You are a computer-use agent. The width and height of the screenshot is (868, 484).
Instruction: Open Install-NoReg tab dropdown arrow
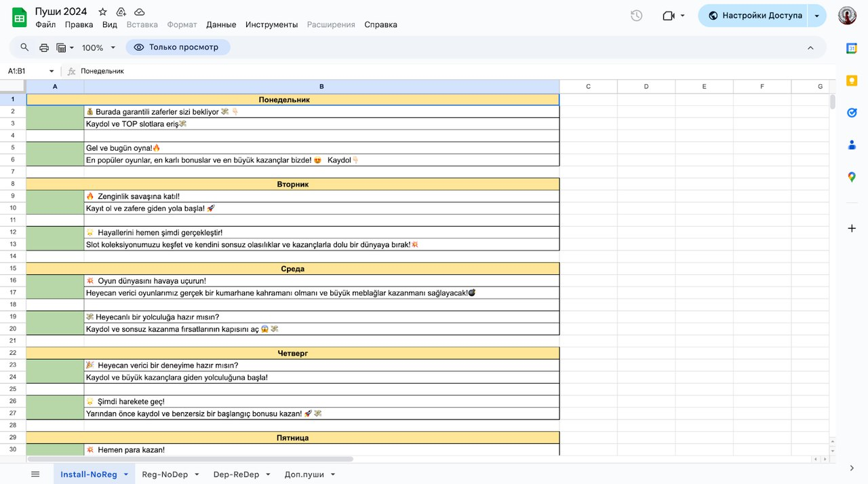[126, 474]
